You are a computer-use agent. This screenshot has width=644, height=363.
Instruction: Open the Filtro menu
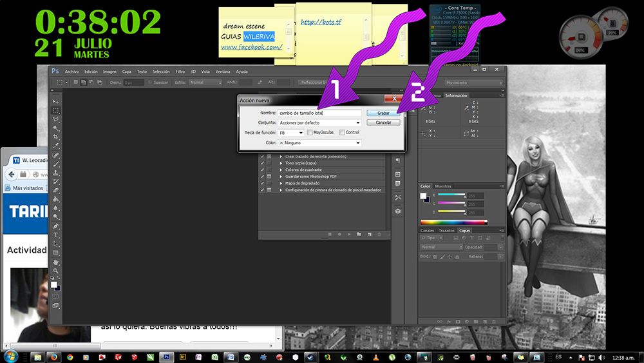(x=180, y=72)
